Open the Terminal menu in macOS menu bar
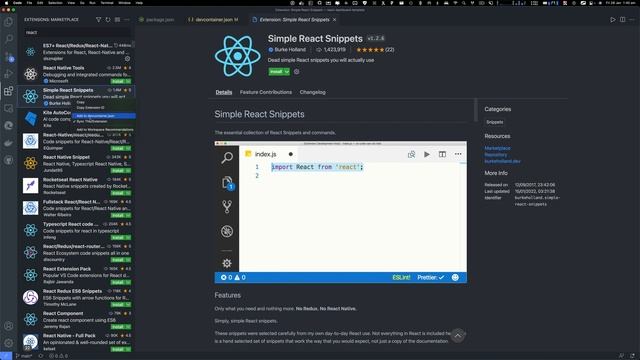This screenshot has height=360, width=640. 107,3
